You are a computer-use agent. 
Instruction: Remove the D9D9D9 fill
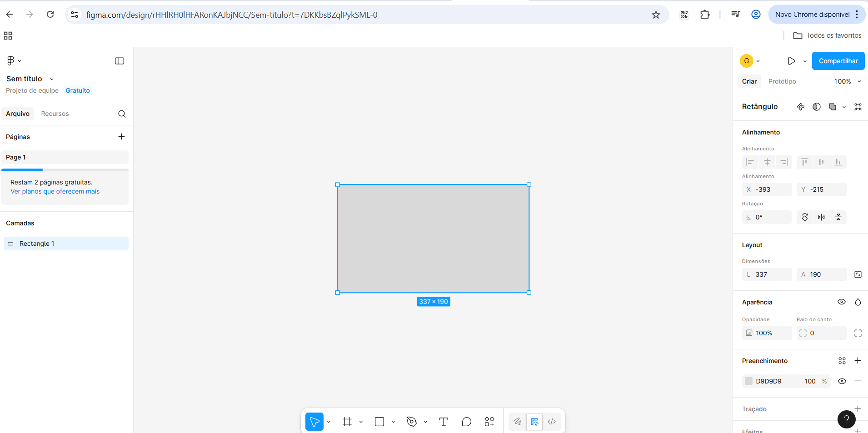(x=858, y=381)
